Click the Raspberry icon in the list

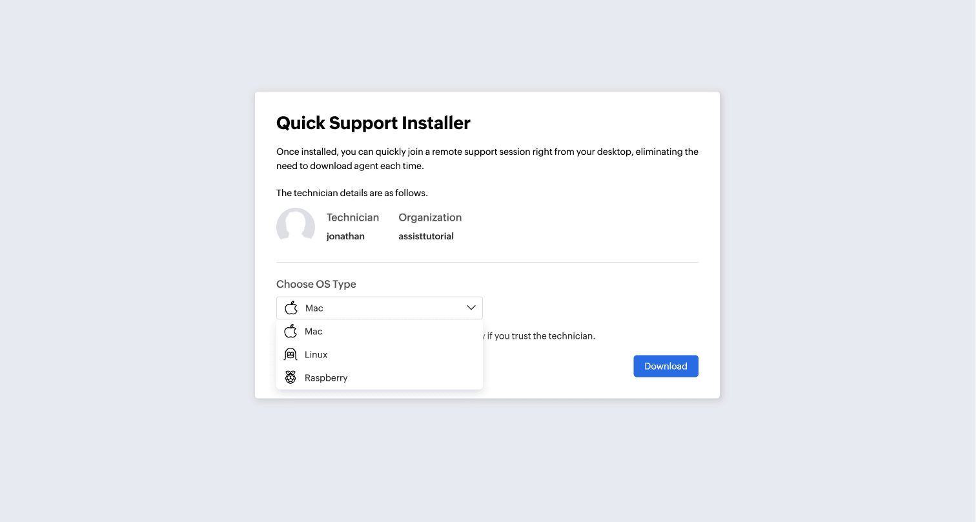click(291, 377)
